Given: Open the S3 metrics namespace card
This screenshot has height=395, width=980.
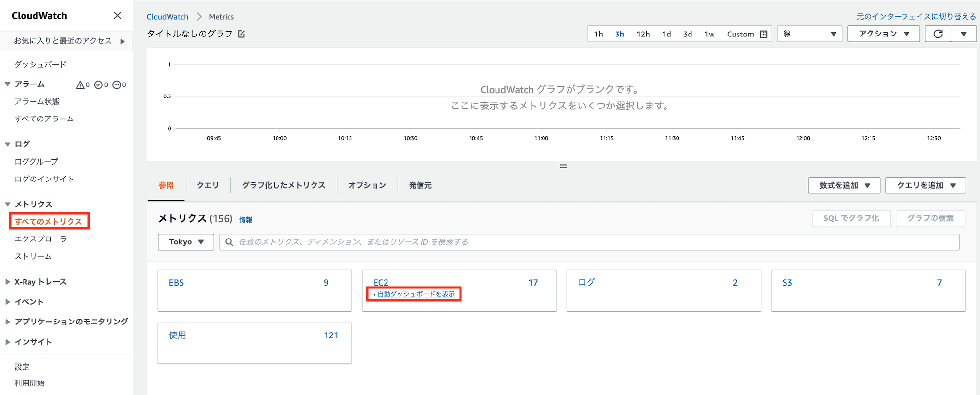Looking at the screenshot, I should click(x=868, y=290).
